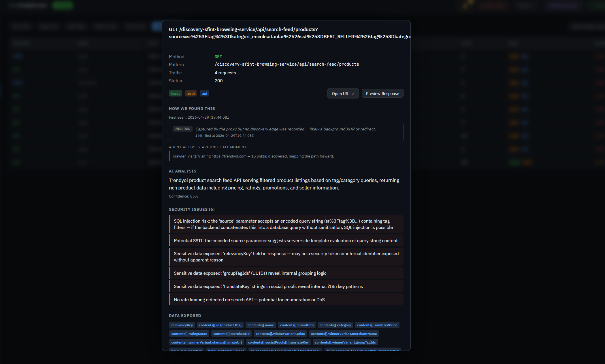
Task: Select the contents[].sanitizedPrice chip
Action: coord(377,325)
